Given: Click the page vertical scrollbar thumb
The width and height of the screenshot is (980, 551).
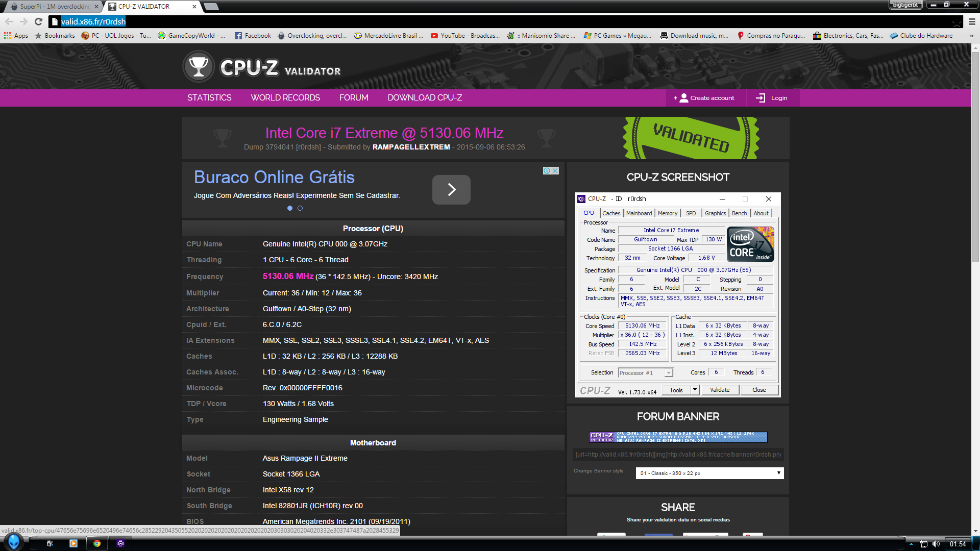Looking at the screenshot, I should 975,157.
